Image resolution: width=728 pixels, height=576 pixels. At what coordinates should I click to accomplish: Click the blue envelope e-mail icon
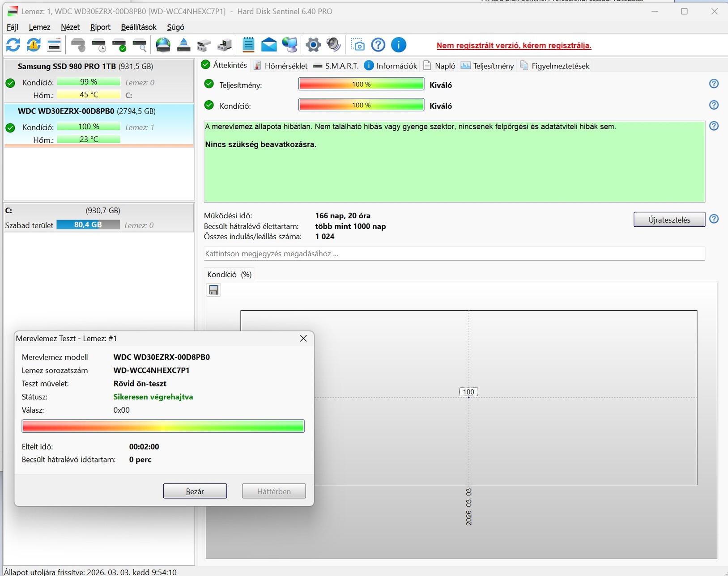269,45
